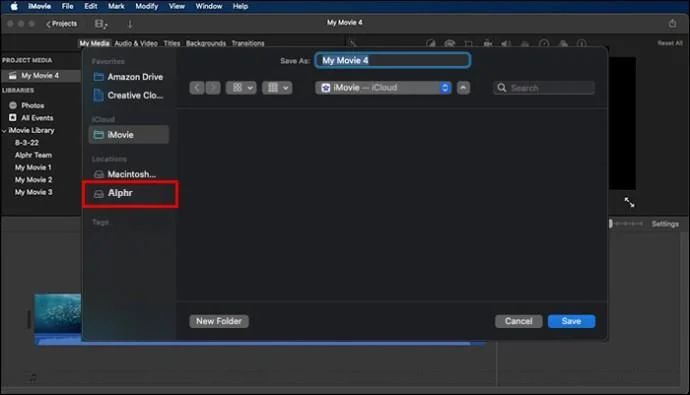The width and height of the screenshot is (690, 395).
Task: Click the noise reduction equalizer icon
Action: coord(525,44)
